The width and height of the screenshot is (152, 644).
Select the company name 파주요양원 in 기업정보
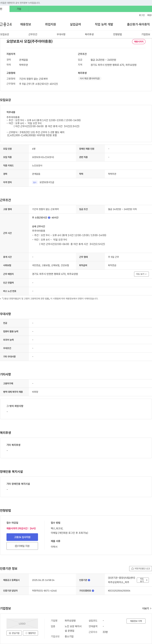(x=70, y=620)
